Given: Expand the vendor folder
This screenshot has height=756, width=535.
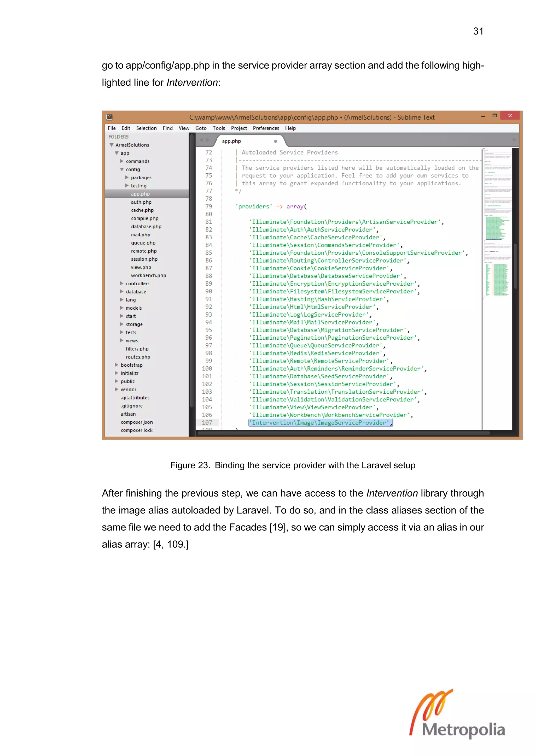Looking at the screenshot, I should pos(116,389).
